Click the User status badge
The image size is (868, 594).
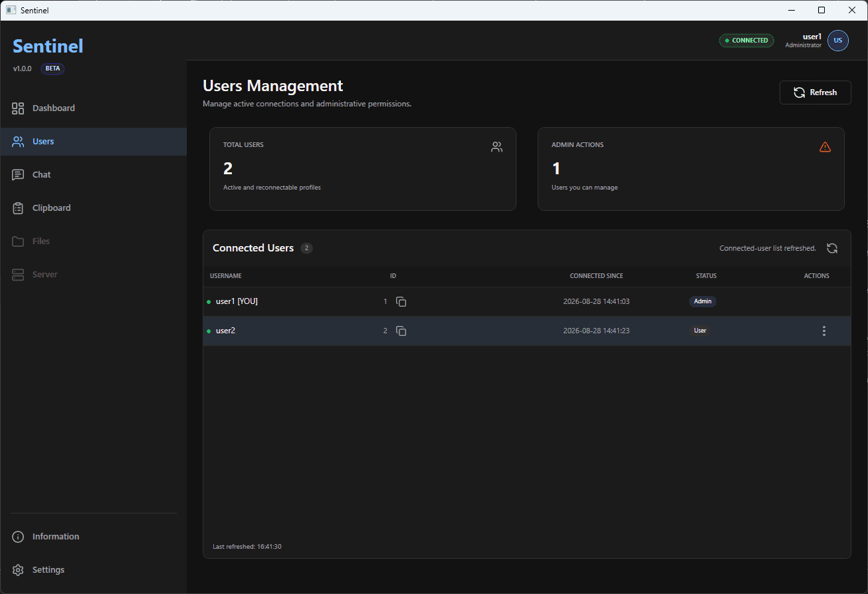pyautogui.click(x=700, y=331)
